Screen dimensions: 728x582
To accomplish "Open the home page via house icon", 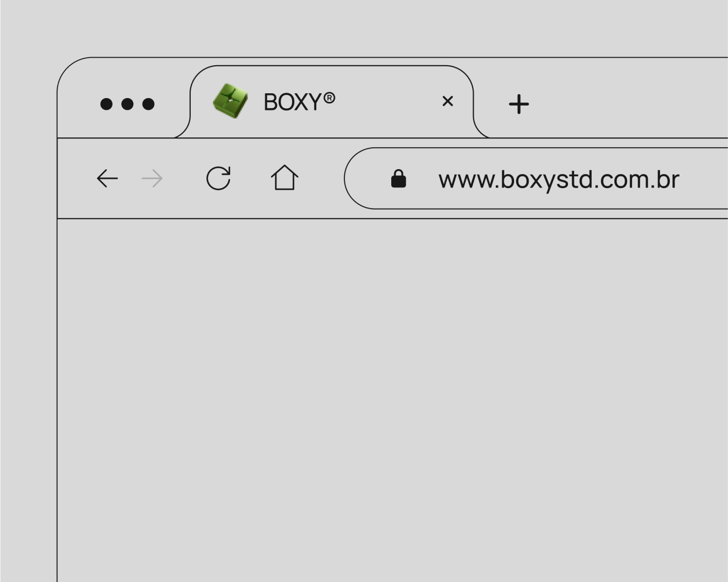I will pos(285,177).
